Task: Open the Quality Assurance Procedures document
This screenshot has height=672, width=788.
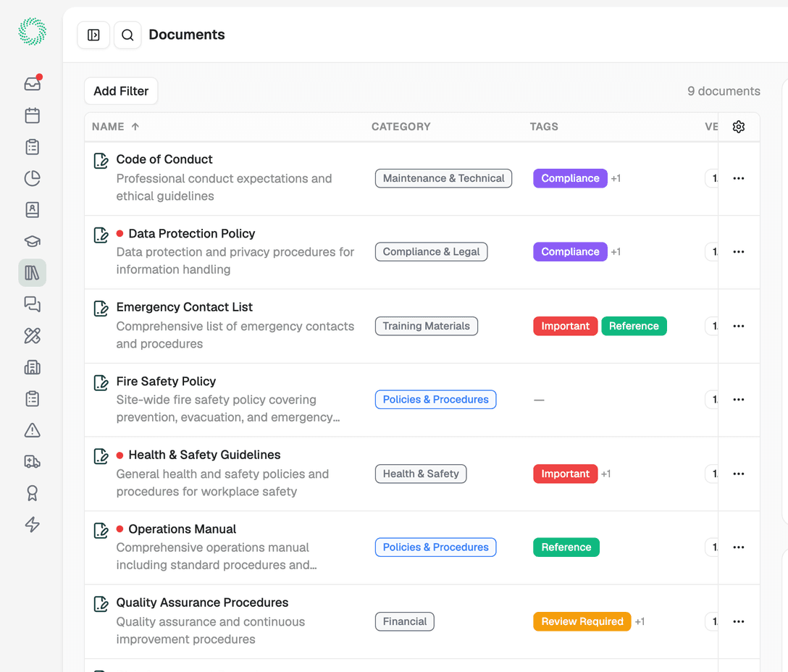Action: click(x=203, y=602)
